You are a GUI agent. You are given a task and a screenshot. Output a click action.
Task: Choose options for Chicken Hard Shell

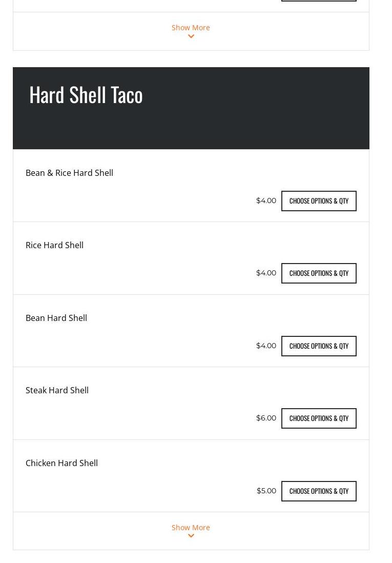click(x=319, y=491)
